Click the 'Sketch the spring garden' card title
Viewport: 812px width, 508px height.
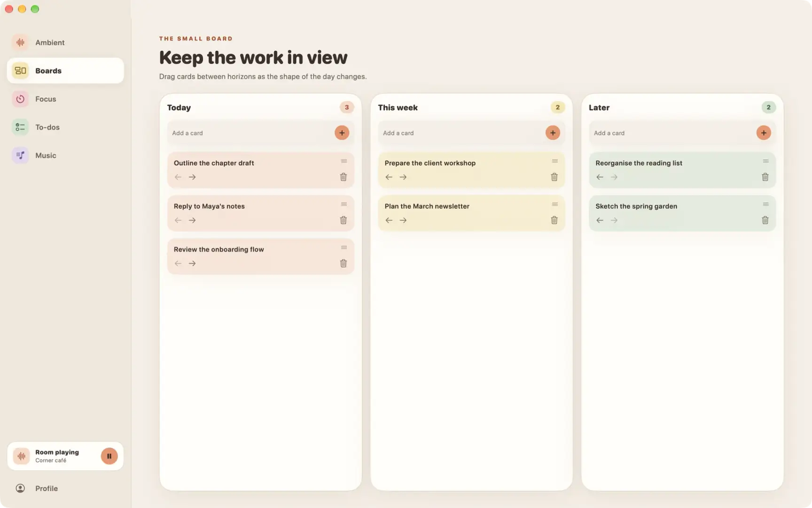[636, 206]
